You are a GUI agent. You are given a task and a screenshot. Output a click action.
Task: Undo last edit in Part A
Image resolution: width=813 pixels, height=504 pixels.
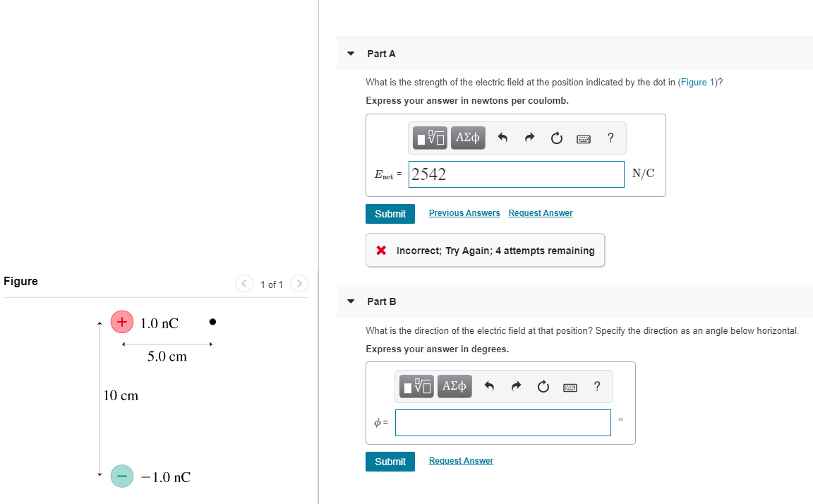pyautogui.click(x=502, y=138)
